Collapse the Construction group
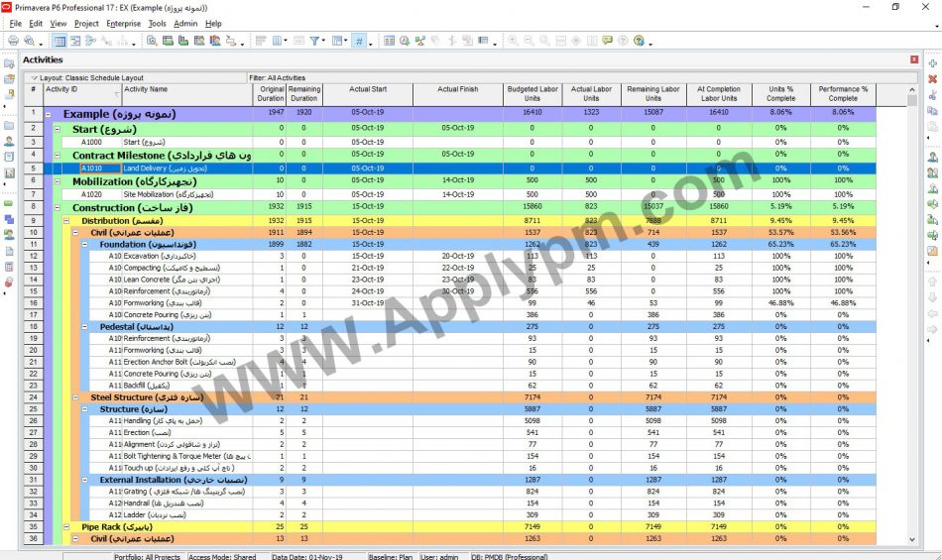The image size is (942, 560). point(58,208)
